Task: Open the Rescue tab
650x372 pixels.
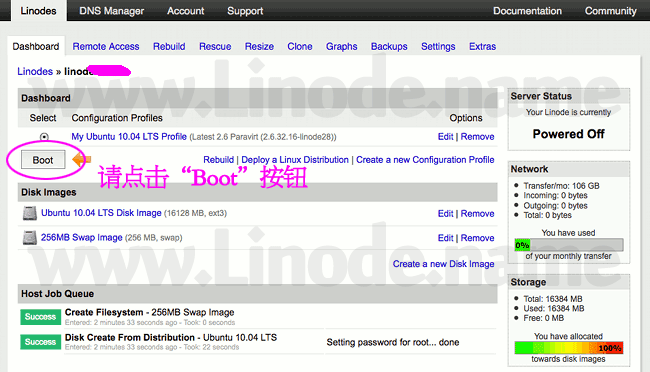Action: pos(215,46)
